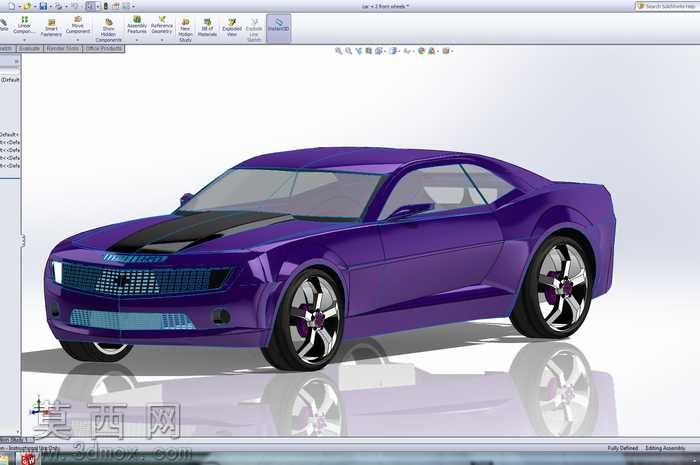Expand Assembly Features dropdown arrow
This screenshot has width=700, height=465.
tap(137, 40)
